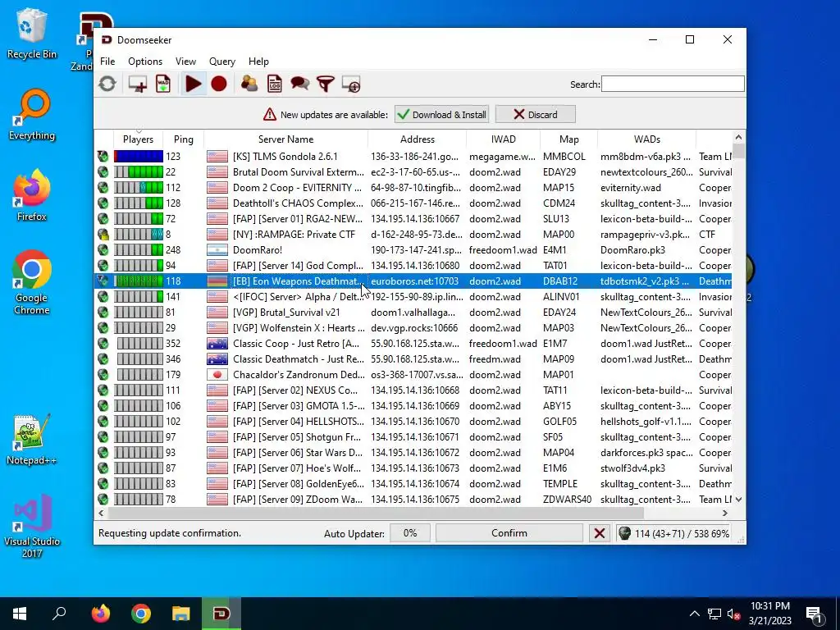Image resolution: width=840 pixels, height=630 pixels.
Task: Select the [EB] Eon Weapons Deathmat... server
Action: point(413,281)
